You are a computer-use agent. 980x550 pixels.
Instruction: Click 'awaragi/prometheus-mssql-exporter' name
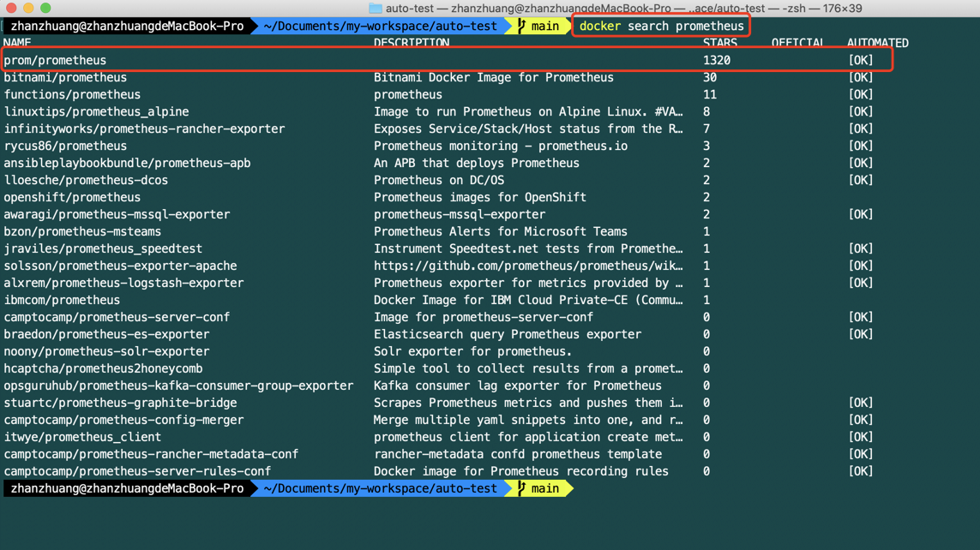tap(117, 214)
